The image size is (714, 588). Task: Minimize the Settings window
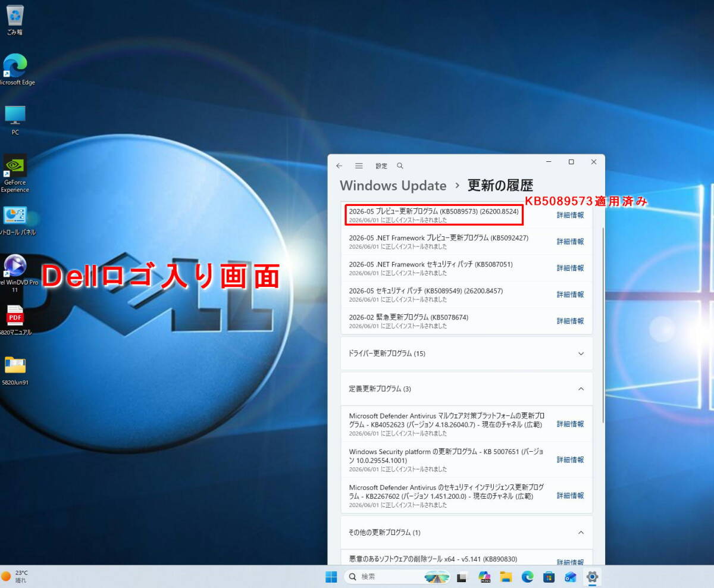[x=548, y=162]
